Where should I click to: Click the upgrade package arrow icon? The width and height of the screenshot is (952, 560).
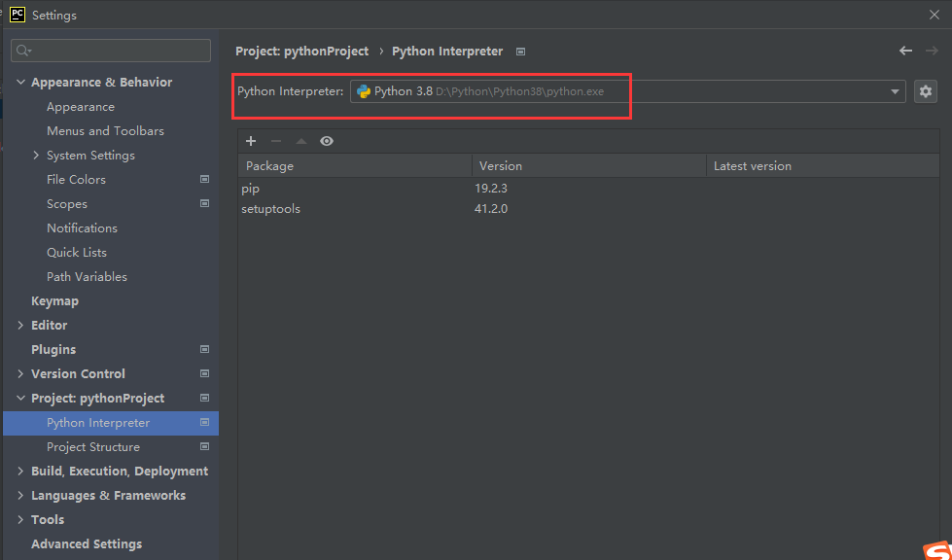[x=301, y=141]
